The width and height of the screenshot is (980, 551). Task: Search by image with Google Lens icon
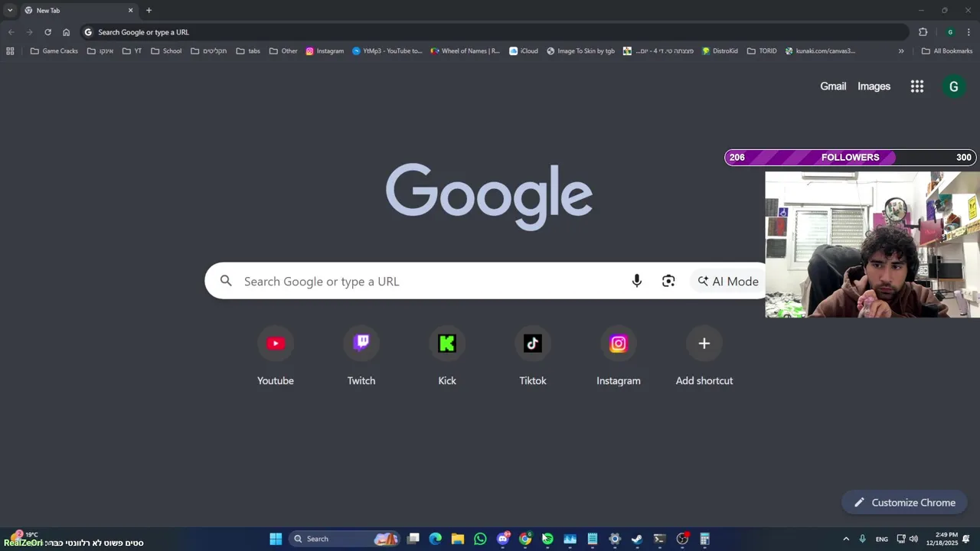[668, 281]
